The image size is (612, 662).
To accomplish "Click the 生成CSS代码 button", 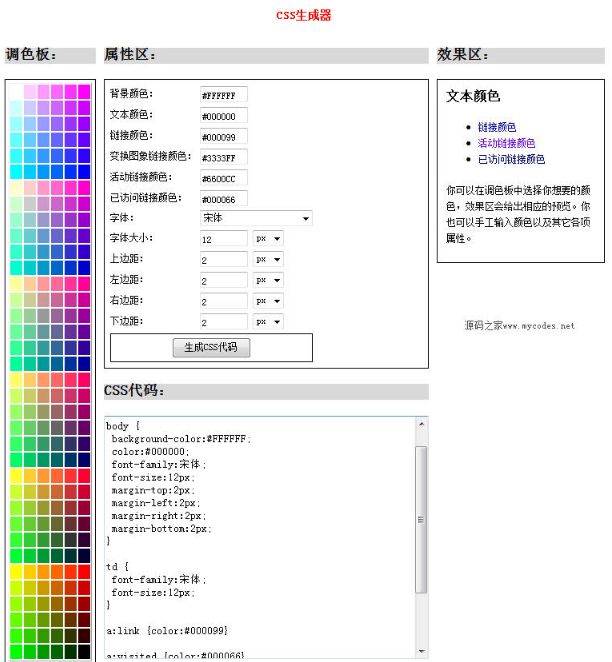I will (x=211, y=348).
